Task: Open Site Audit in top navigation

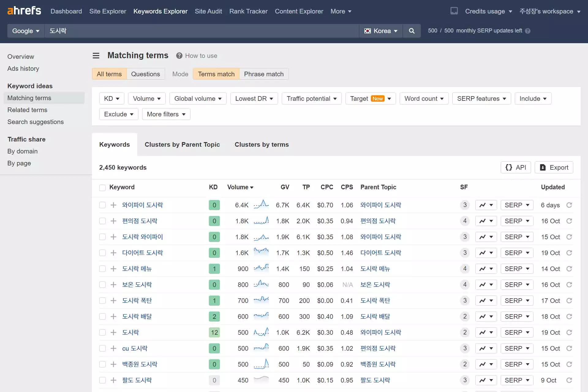Action: (208, 11)
